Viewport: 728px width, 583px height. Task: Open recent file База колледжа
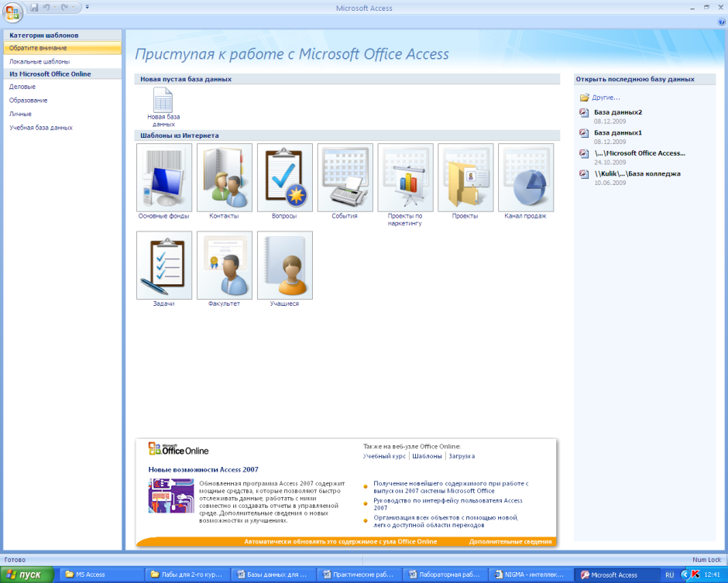[x=637, y=173]
